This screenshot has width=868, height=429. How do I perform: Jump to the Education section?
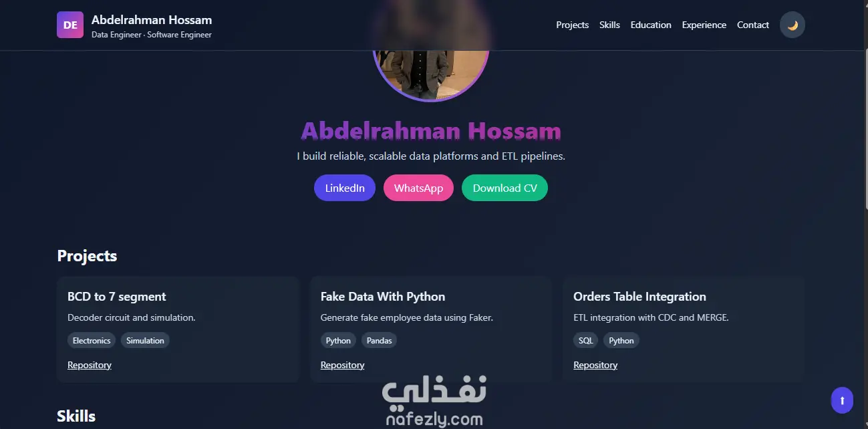click(651, 25)
